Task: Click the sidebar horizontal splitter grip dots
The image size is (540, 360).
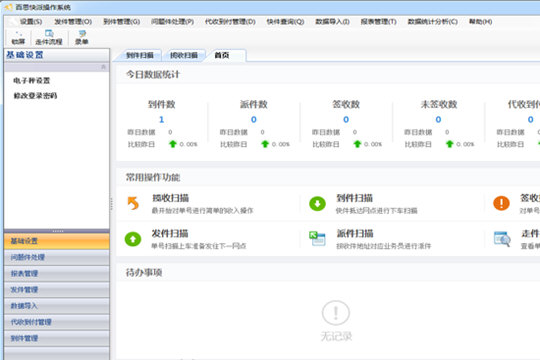Action: pyautogui.click(x=58, y=231)
